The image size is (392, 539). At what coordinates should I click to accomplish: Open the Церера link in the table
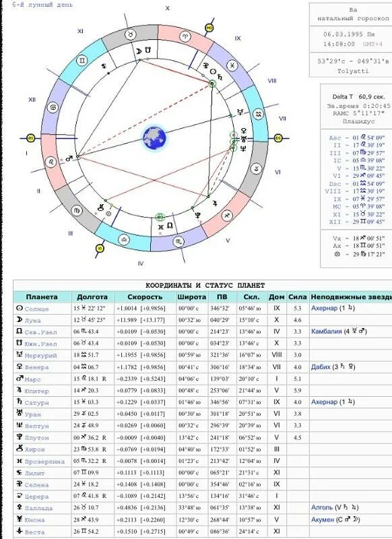(36, 497)
